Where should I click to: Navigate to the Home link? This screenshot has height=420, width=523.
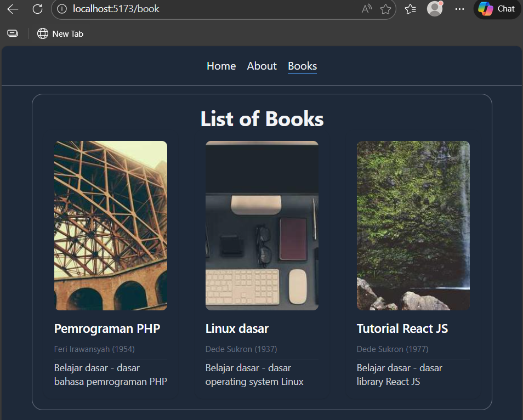click(x=221, y=66)
